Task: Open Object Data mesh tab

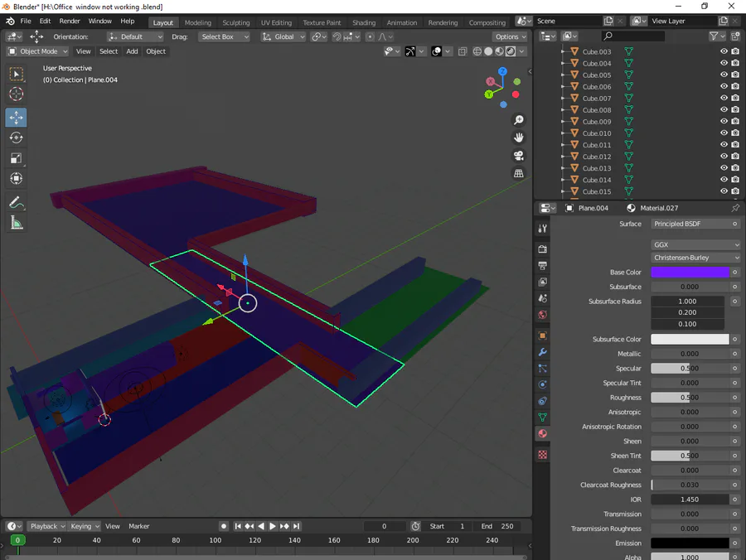Action: click(542, 418)
